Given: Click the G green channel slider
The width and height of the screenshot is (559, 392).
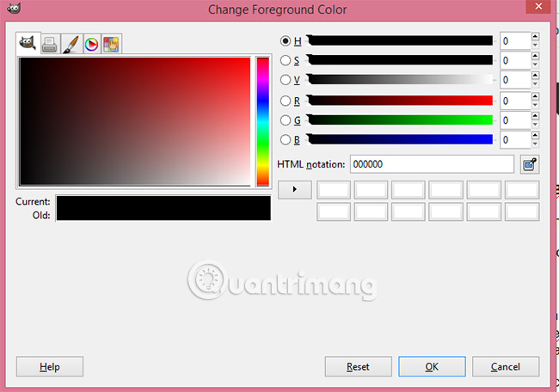Looking at the screenshot, I should [x=400, y=120].
